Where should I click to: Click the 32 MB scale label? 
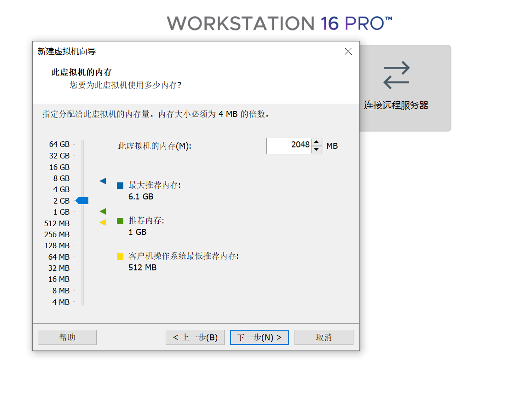click(59, 268)
